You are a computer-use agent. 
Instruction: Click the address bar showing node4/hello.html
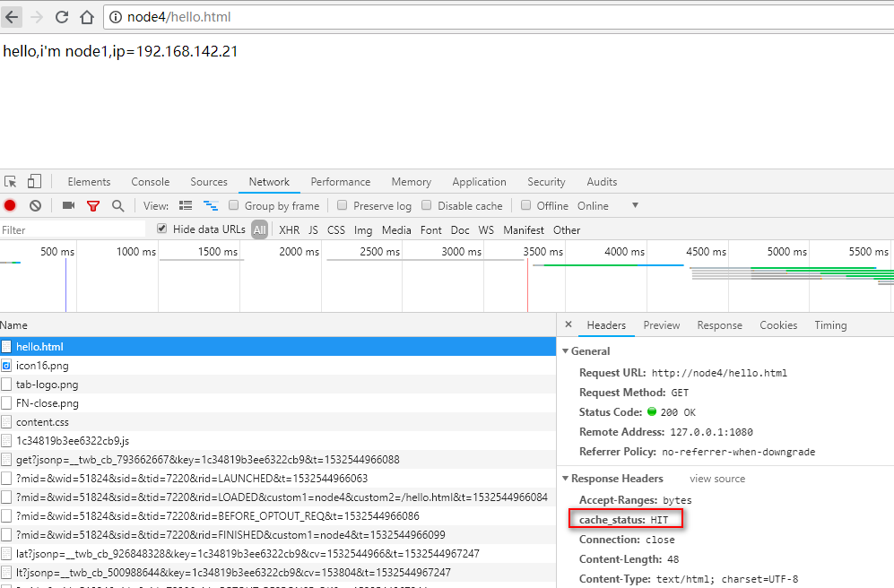click(499, 17)
